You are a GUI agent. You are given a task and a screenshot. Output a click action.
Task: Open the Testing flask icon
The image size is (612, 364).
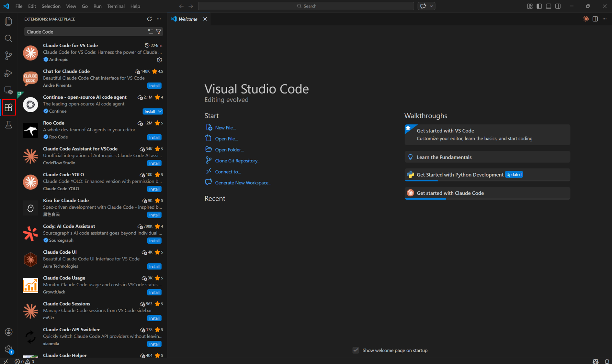[8, 125]
